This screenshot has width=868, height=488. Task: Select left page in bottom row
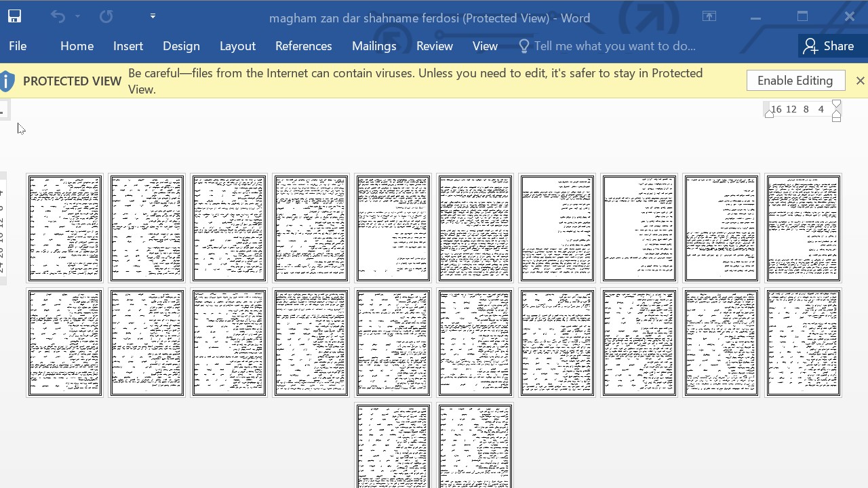[393, 446]
